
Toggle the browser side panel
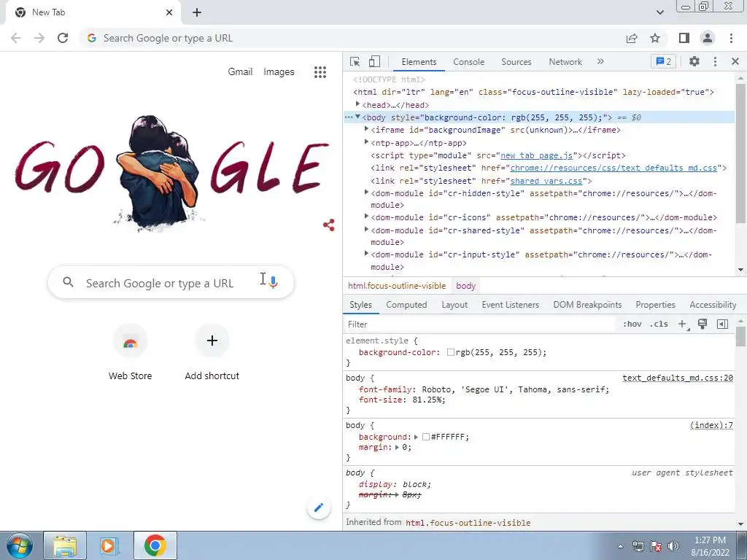click(684, 38)
